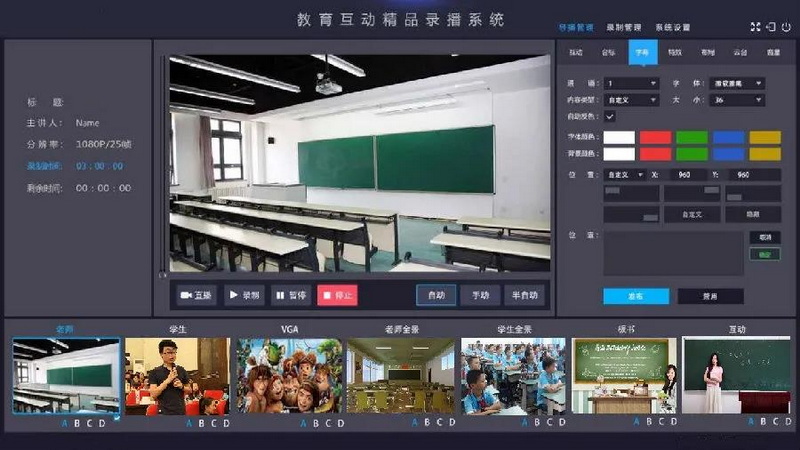Switch to the 特效 tab
The image size is (800, 450).
[674, 51]
